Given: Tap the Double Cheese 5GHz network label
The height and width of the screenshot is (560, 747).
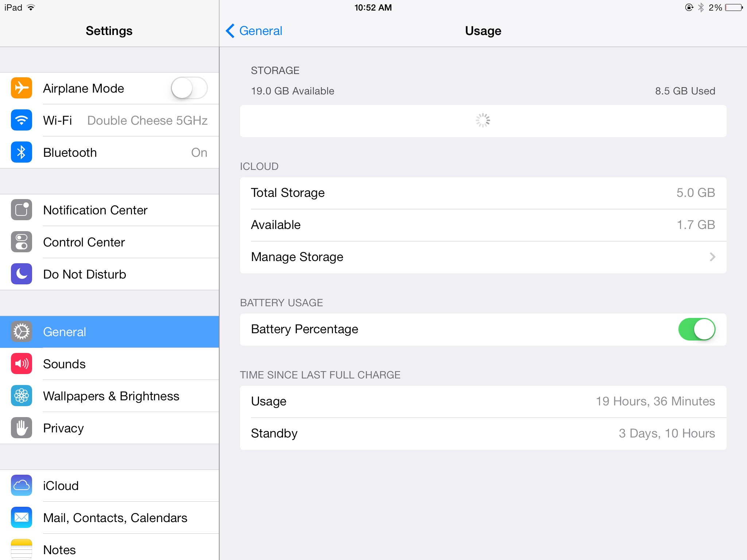Looking at the screenshot, I should click(147, 120).
